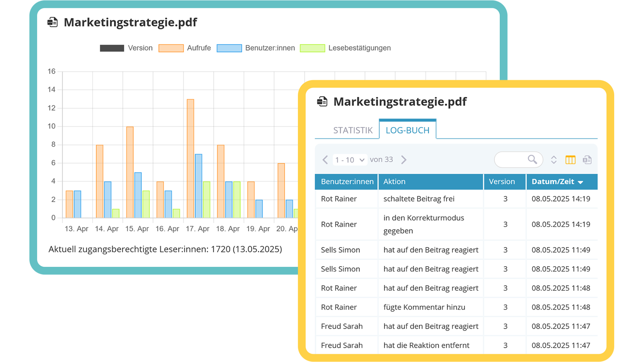The width and height of the screenshot is (644, 362).
Task: Open the 1 - 10 page range dropdown
Action: coord(349,160)
